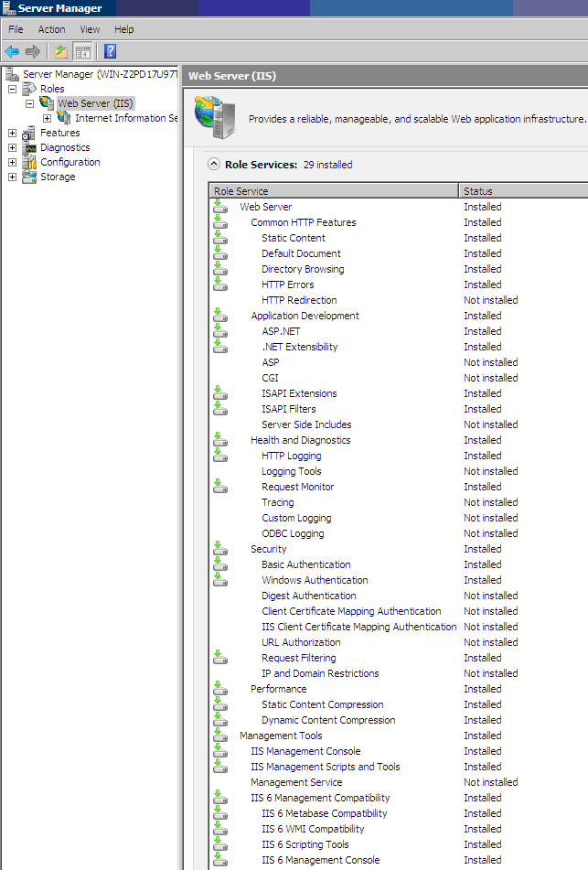Click installed icon beside Request Filtering

(220, 657)
